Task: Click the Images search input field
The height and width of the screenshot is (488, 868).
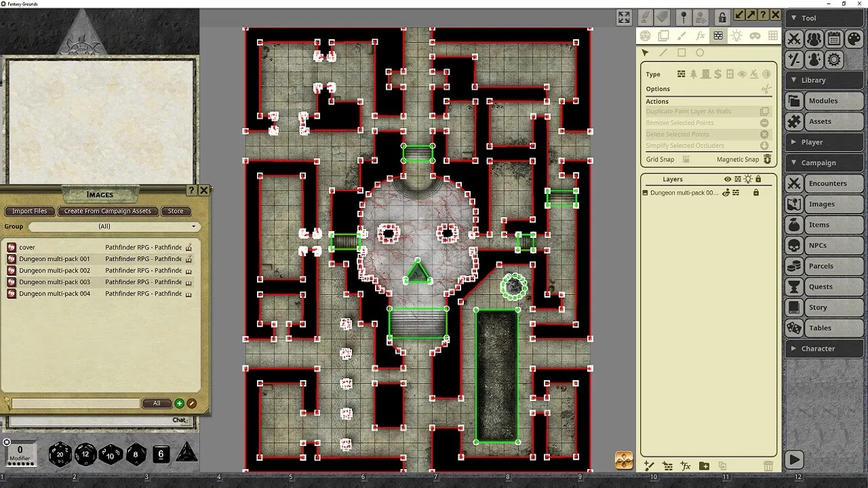Action: 75,403
